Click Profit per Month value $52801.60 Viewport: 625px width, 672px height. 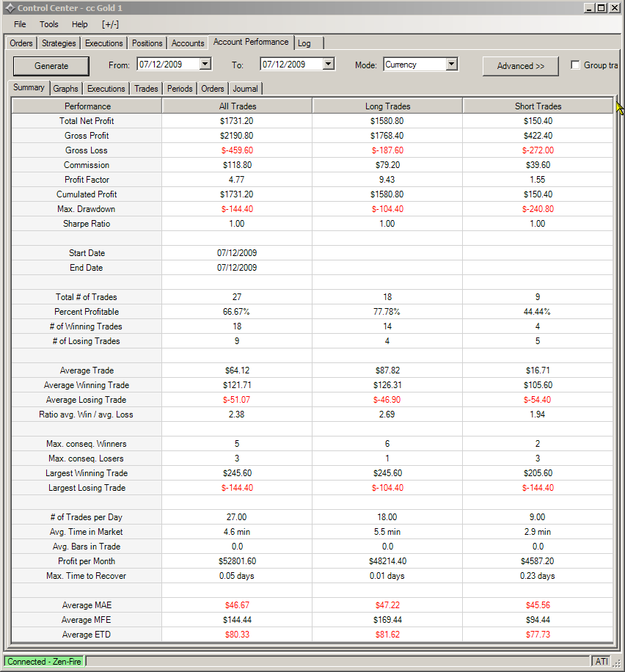click(x=237, y=561)
